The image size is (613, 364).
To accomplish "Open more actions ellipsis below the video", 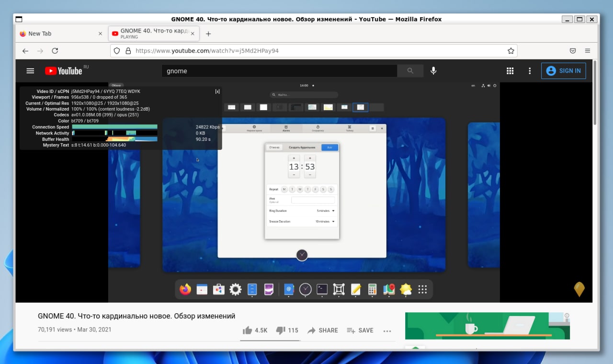I will (x=387, y=330).
